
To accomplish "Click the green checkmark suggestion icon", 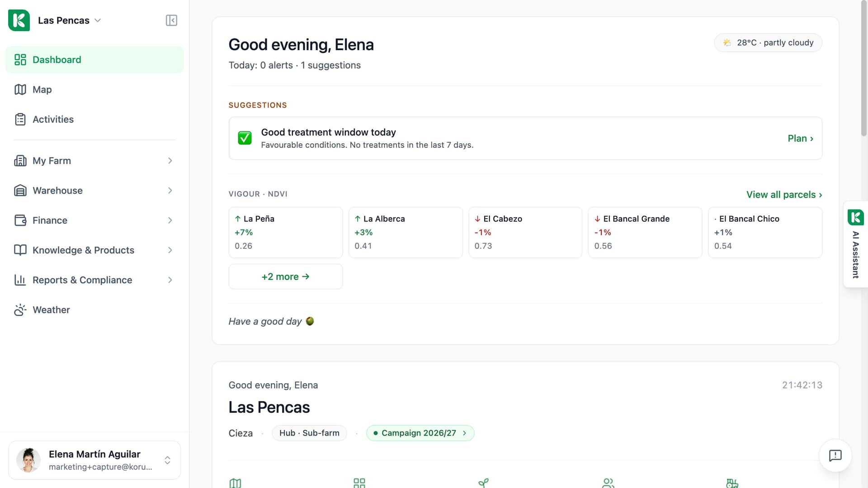I will tap(245, 138).
